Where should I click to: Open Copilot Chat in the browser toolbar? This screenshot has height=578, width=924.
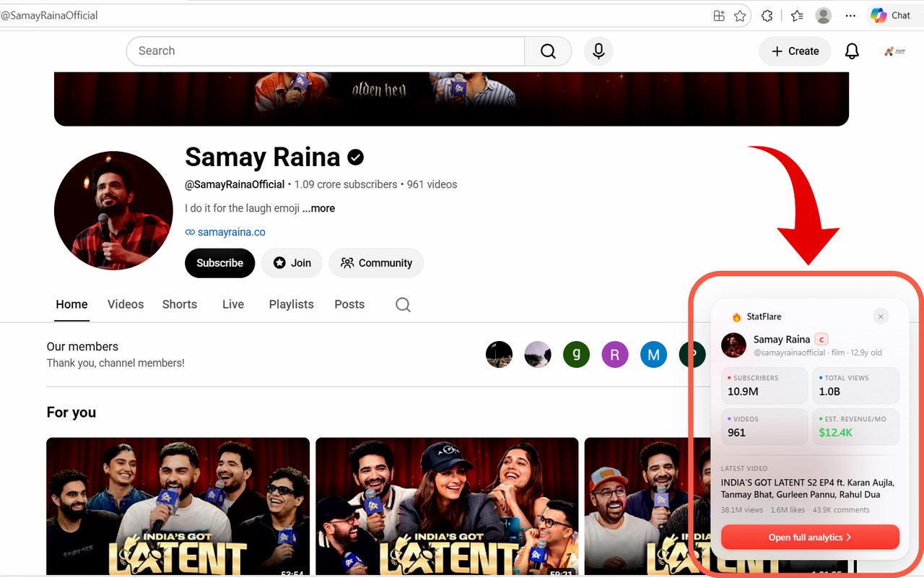pyautogui.click(x=890, y=15)
